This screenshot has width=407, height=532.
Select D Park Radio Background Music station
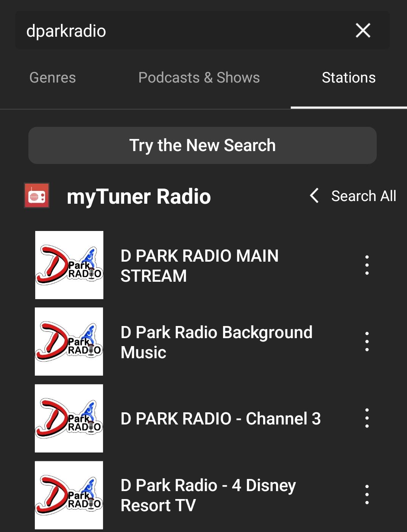coord(216,342)
